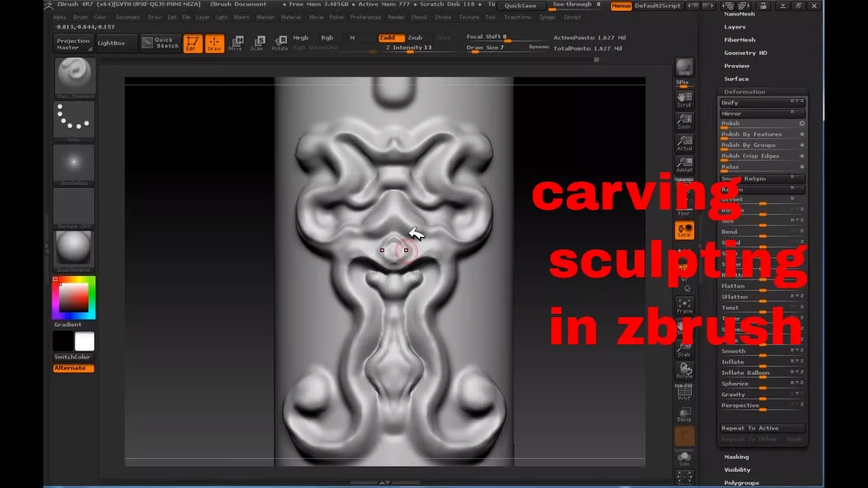This screenshot has width=868, height=488.
Task: Click the SwitchColor button
Action: click(73, 357)
